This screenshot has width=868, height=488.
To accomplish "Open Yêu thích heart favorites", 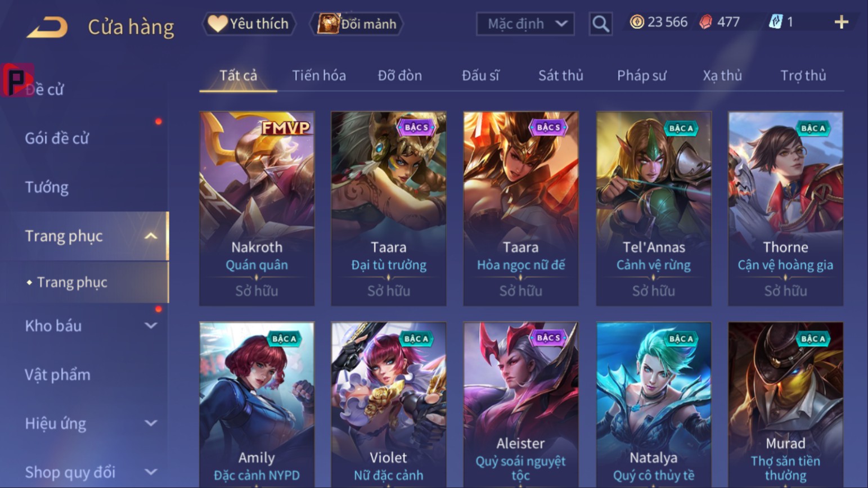I will [x=249, y=24].
